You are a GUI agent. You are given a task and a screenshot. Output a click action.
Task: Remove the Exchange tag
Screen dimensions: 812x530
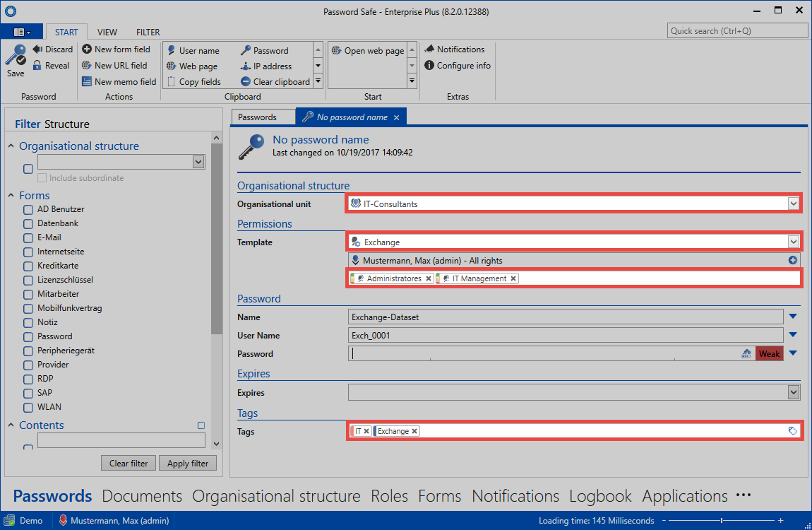tap(414, 431)
